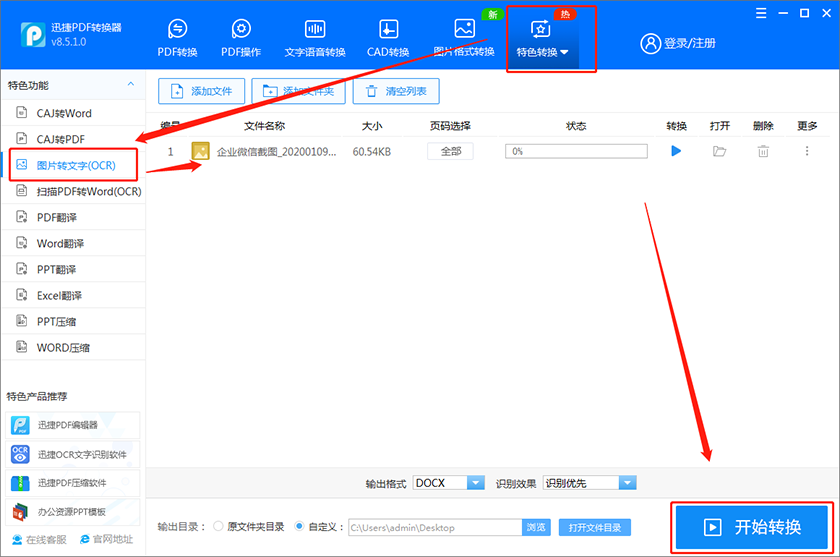Open the CAD转换 tool
Image resolution: width=840 pixels, height=557 pixels.
pos(388,38)
